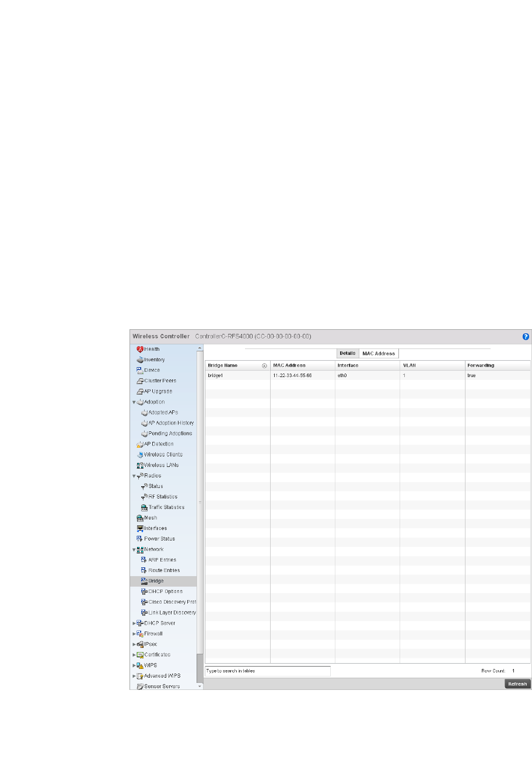Viewport: 532px width, 781px height.
Task: Expand the IPsec node
Action: pos(134,644)
